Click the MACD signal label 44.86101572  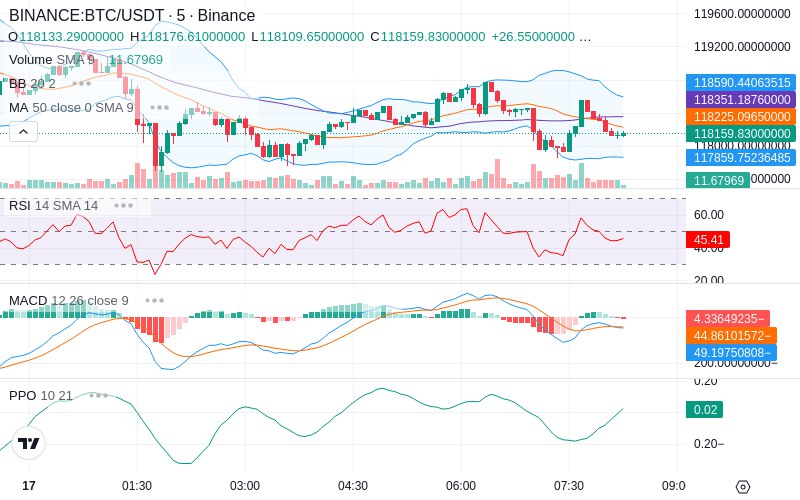pos(732,336)
